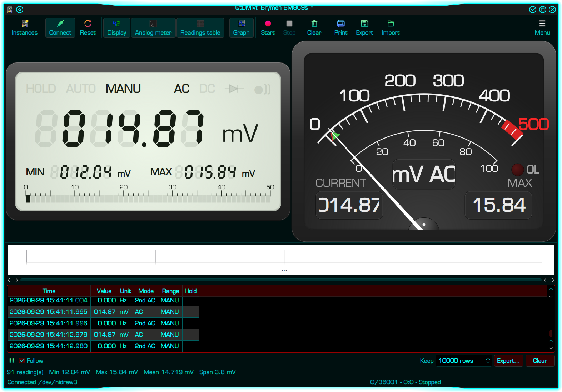Click the LCD bar graph scale
The height and width of the screenshot is (392, 562).
click(148, 194)
